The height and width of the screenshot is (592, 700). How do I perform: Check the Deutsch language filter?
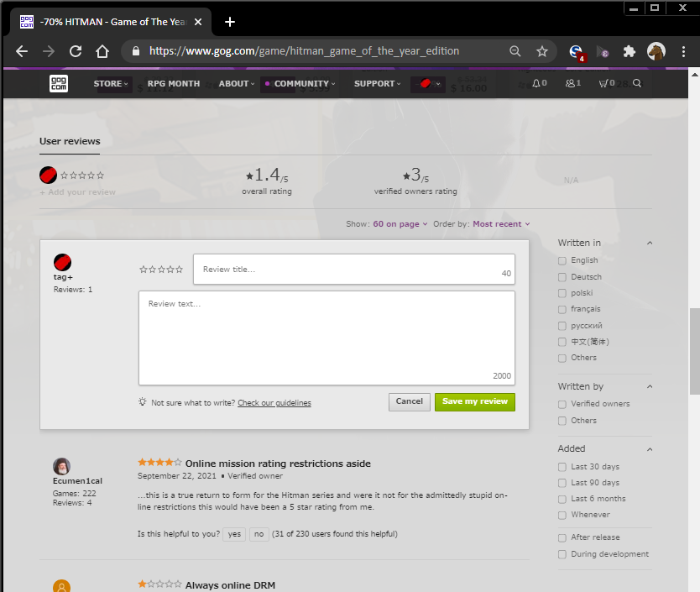562,277
